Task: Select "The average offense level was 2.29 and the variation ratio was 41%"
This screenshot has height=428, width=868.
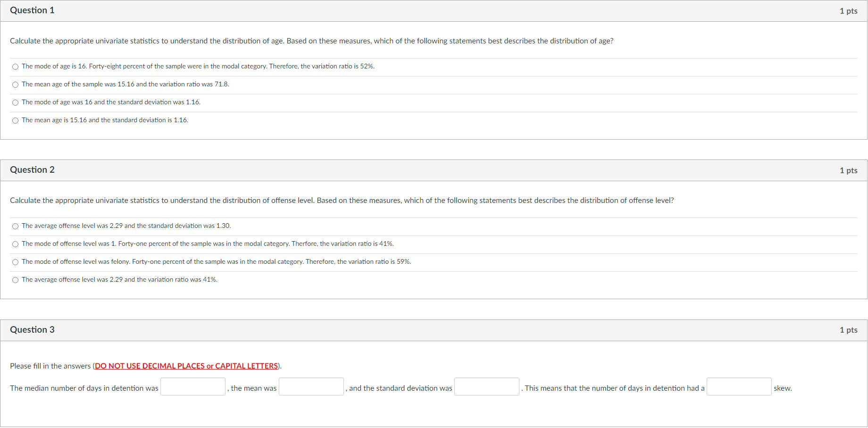Action: click(15, 280)
